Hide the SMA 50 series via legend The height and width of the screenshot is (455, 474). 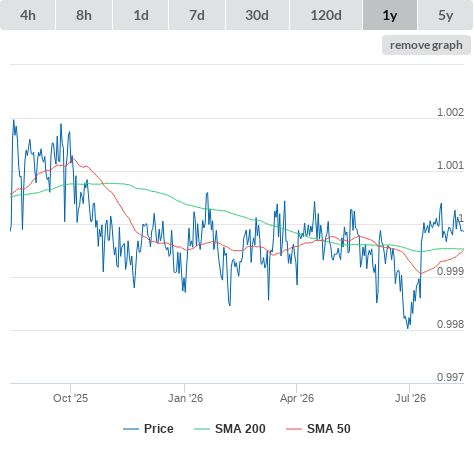click(x=329, y=429)
